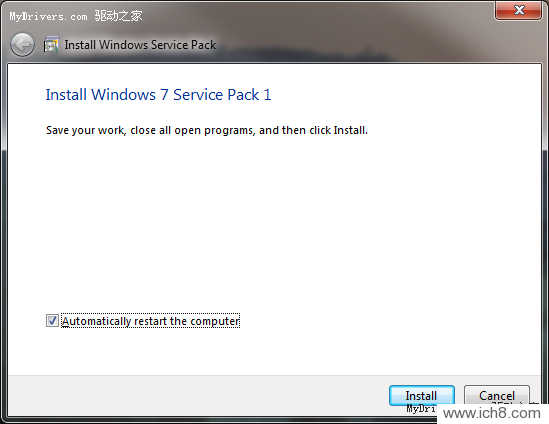
Task: Click the www.ich8.com watermark
Action: 492,413
